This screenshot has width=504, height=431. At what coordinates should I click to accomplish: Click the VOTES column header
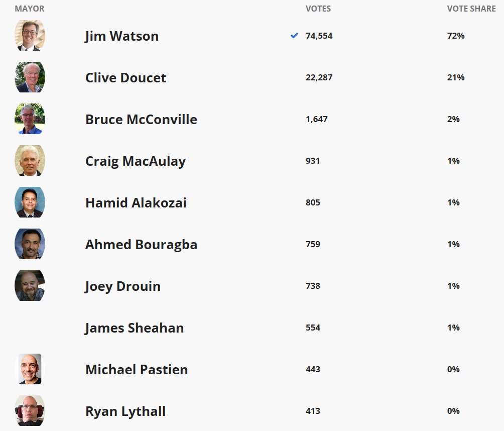[x=318, y=9]
